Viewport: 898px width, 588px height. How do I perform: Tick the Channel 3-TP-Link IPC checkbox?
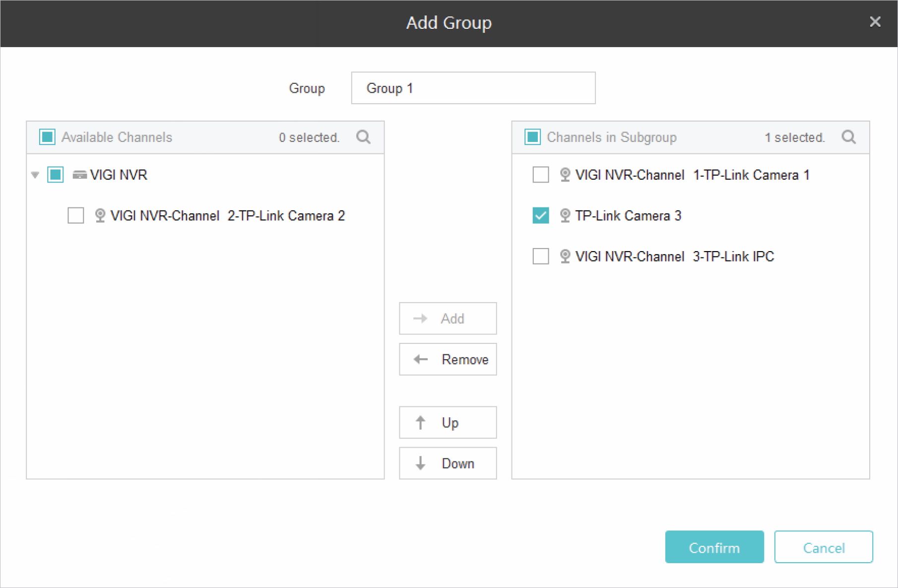coord(541,257)
